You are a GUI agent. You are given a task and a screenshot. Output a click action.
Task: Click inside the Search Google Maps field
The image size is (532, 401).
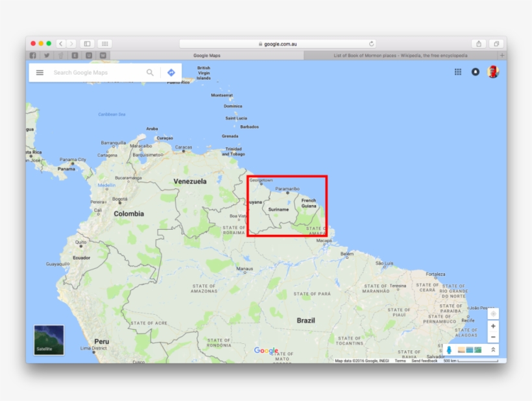(97, 72)
